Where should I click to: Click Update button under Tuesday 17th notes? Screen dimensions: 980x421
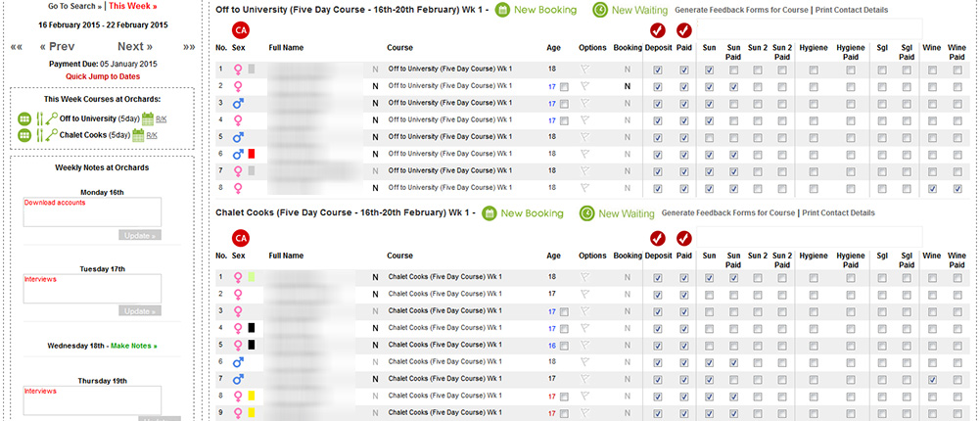point(140,311)
